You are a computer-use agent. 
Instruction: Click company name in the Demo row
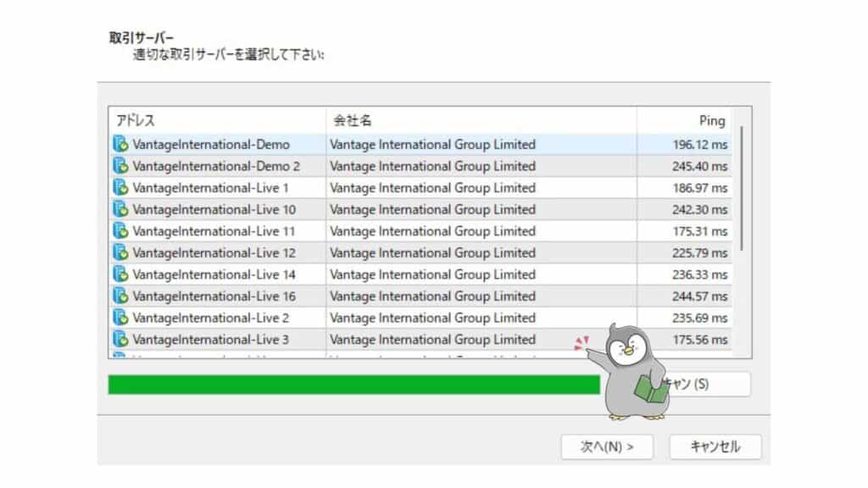433,144
